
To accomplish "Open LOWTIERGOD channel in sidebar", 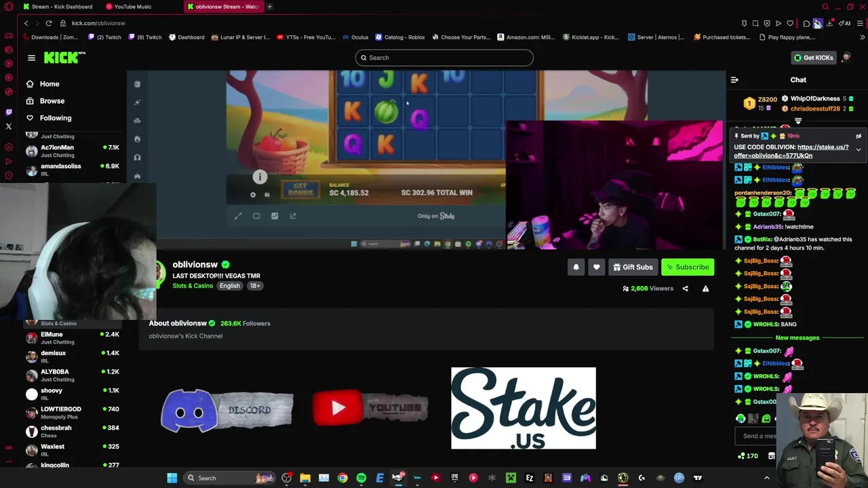I will (x=72, y=413).
